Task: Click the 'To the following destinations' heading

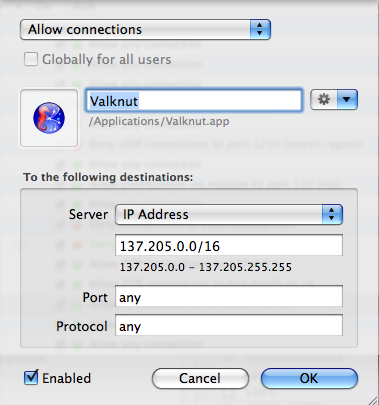Action: (x=108, y=177)
